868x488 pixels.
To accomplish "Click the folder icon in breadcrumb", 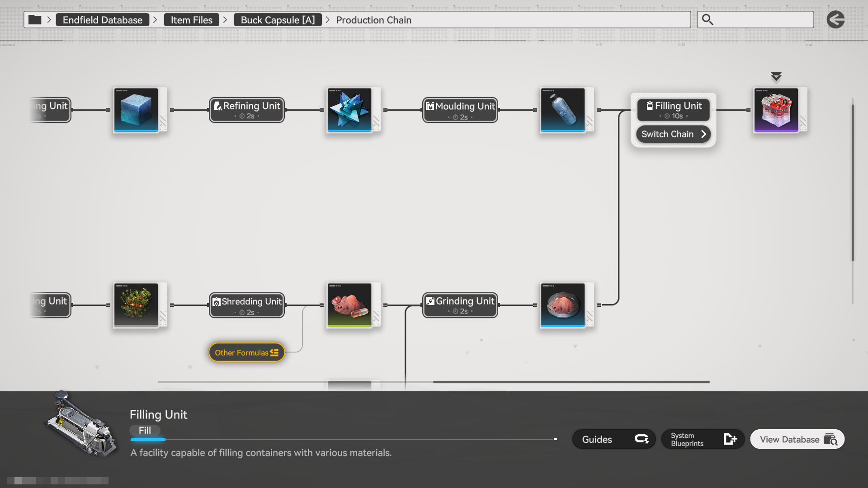I will click(x=35, y=20).
